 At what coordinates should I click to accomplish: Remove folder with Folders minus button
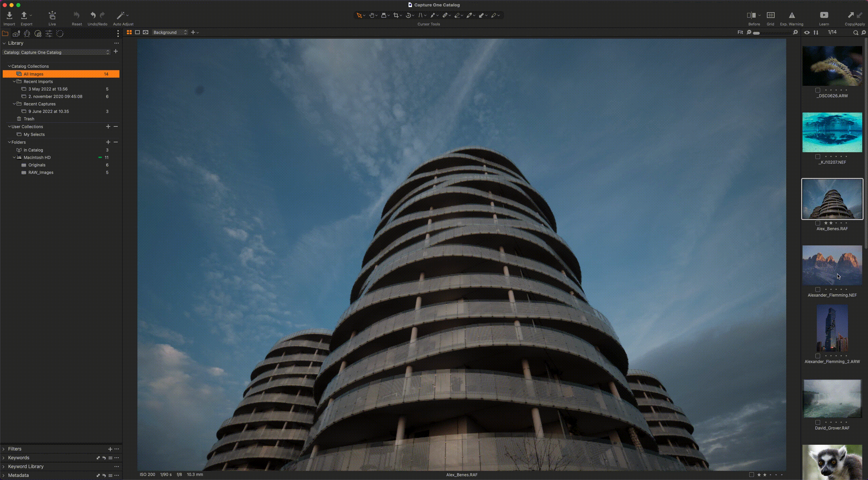[116, 142]
